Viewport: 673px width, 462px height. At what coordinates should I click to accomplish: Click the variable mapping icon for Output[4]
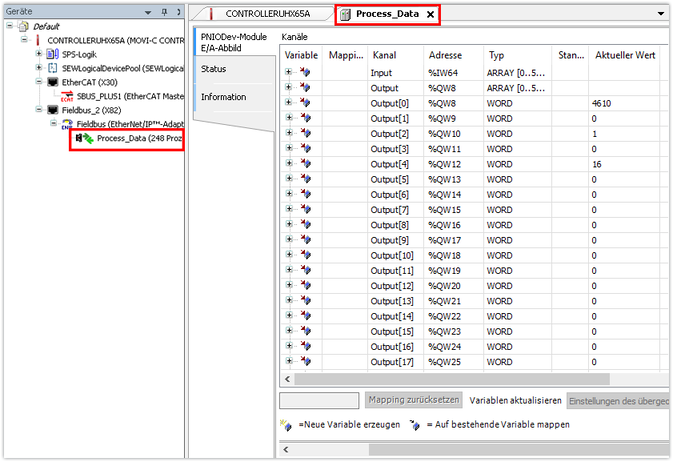coord(305,164)
